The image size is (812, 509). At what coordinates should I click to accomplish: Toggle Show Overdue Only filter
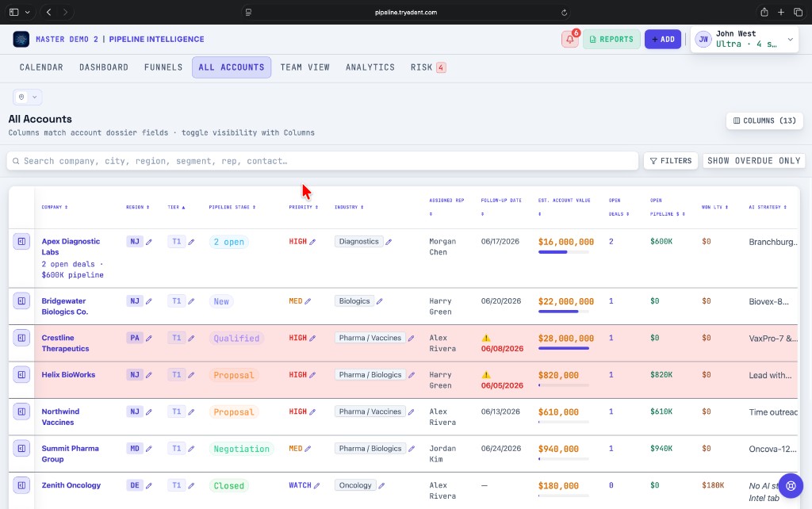click(753, 161)
